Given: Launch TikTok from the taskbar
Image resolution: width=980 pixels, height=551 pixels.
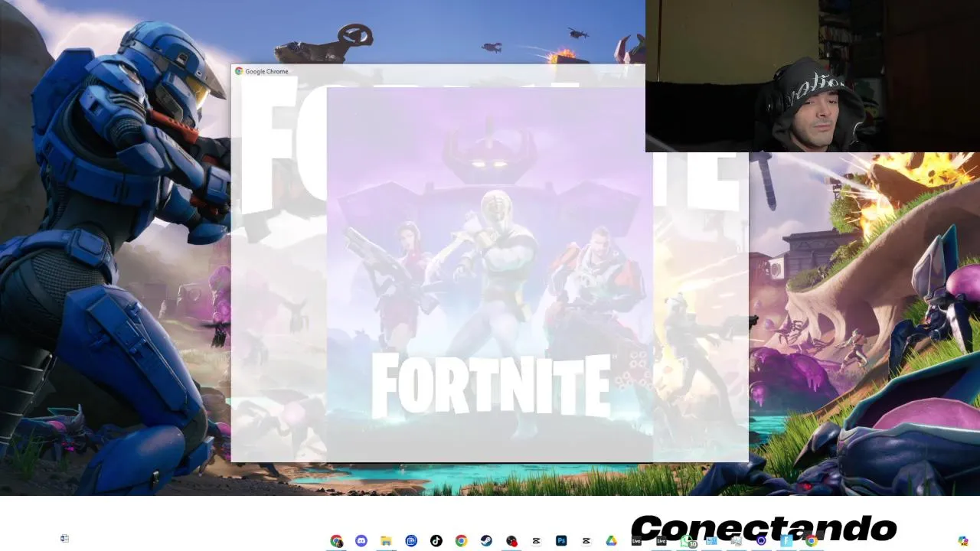Looking at the screenshot, I should coord(436,541).
